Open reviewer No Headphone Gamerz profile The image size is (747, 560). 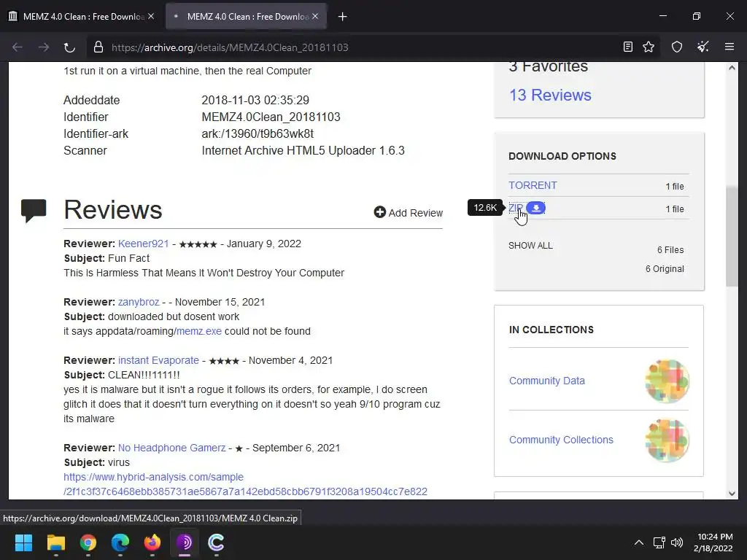(x=172, y=448)
